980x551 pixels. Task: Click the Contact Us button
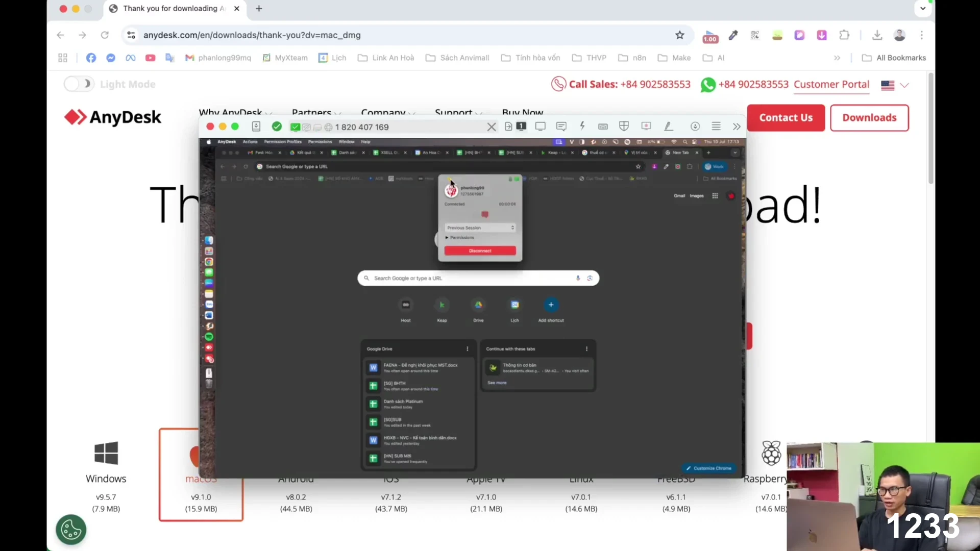786,118
